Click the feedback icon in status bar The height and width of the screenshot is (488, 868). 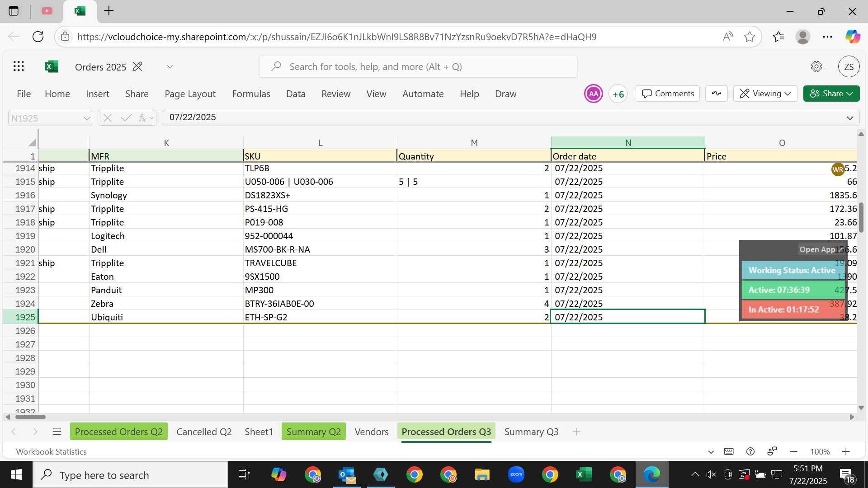tap(772, 451)
